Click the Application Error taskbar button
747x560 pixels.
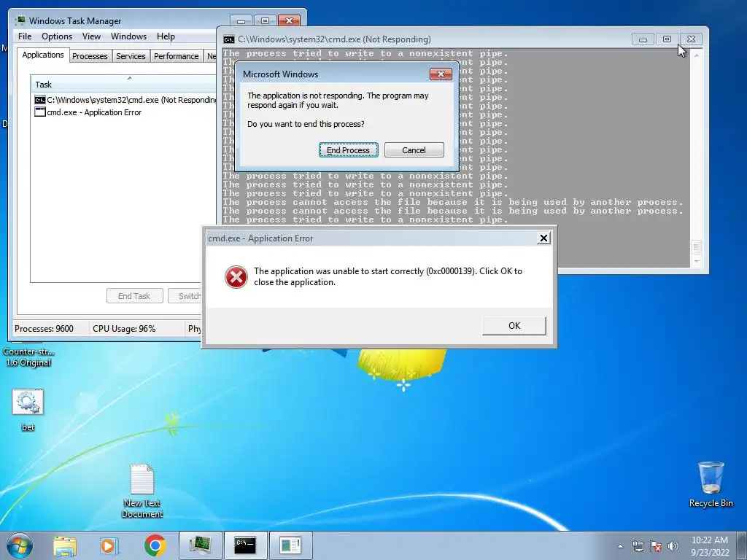290,545
